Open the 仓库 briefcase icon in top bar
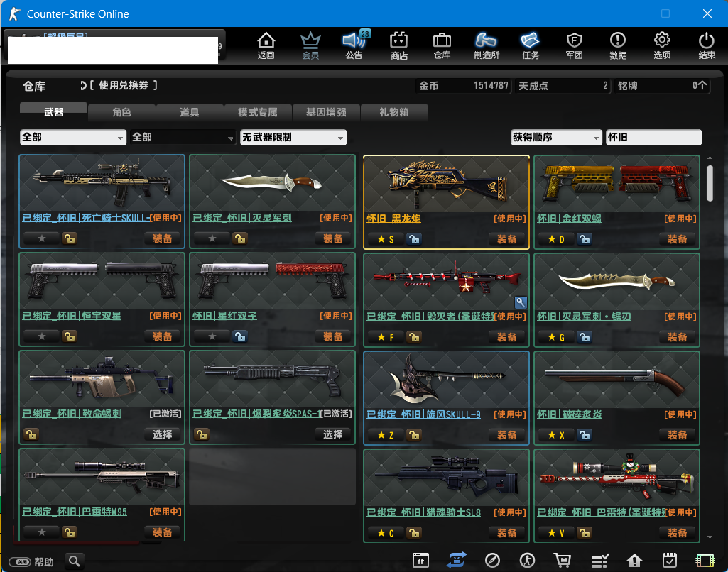The image size is (728, 572). tap(442, 45)
